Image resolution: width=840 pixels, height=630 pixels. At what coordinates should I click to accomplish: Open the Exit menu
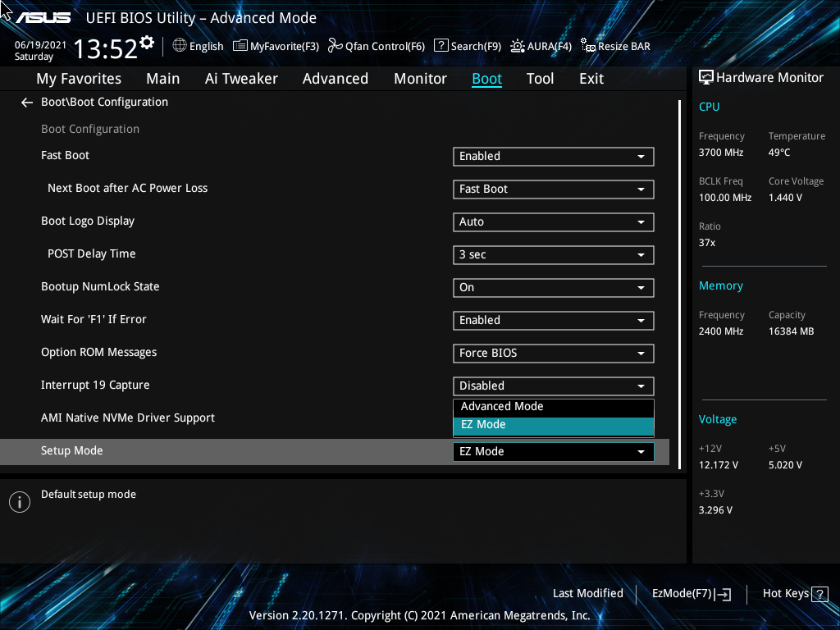[591, 78]
